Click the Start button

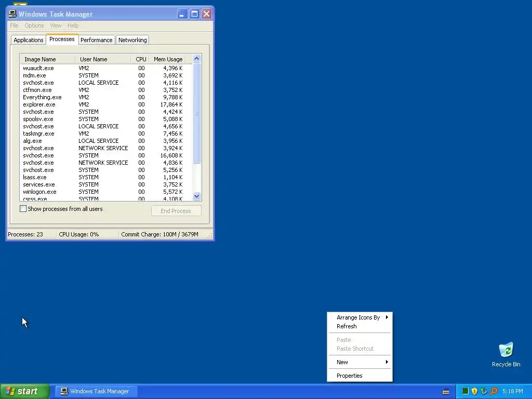pyautogui.click(x=24, y=391)
